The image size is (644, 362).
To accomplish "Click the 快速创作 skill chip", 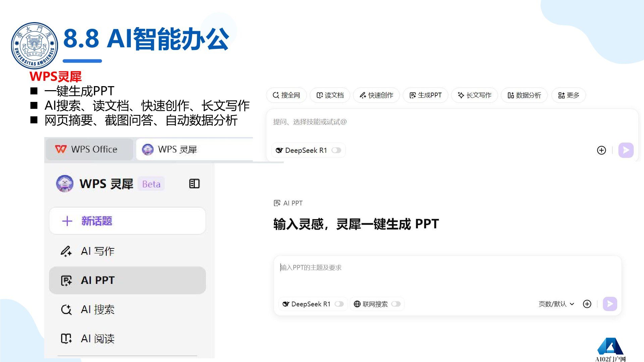I will point(376,95).
